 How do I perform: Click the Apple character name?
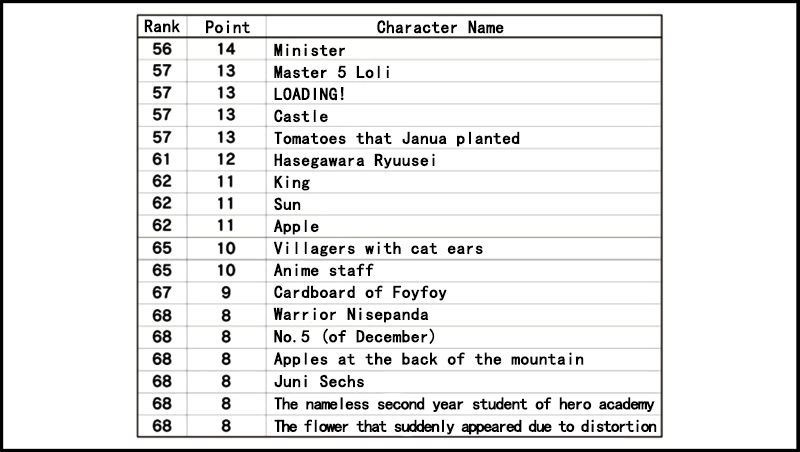[296, 226]
